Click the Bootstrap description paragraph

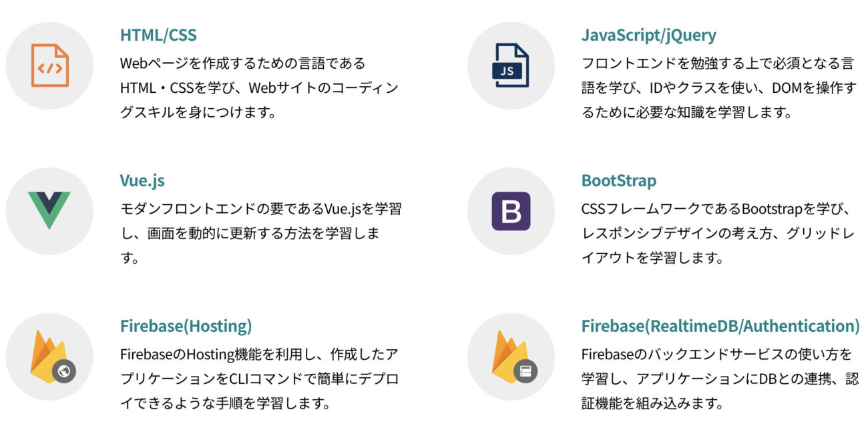tap(718, 233)
